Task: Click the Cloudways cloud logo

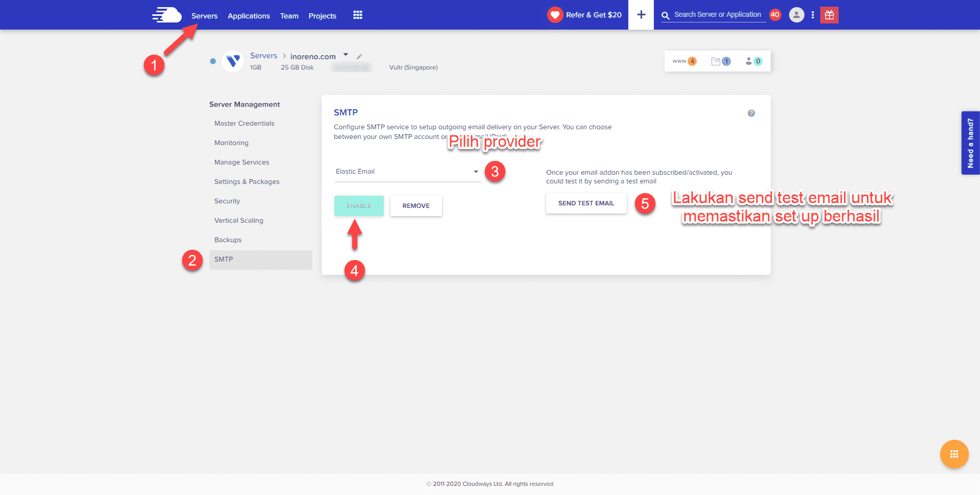Action: click(167, 15)
